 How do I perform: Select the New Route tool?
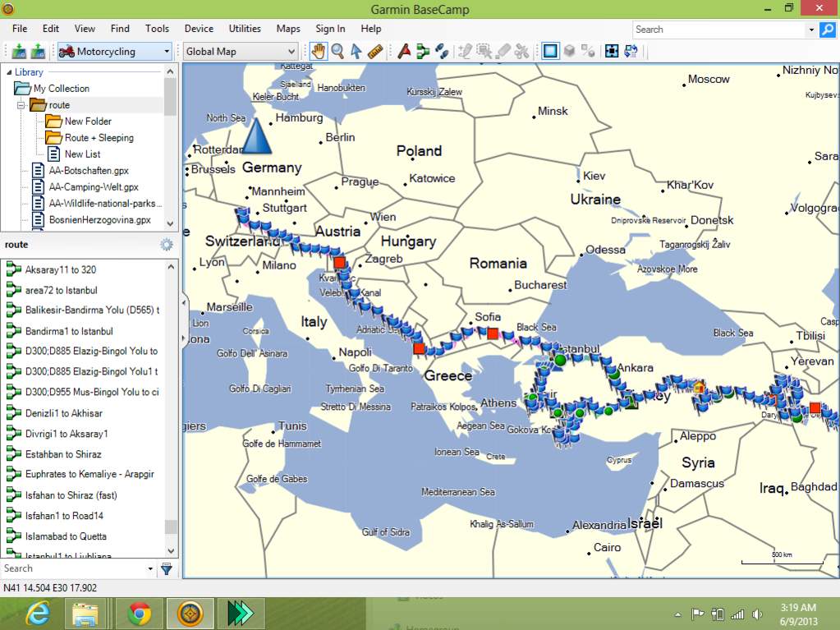[423, 52]
